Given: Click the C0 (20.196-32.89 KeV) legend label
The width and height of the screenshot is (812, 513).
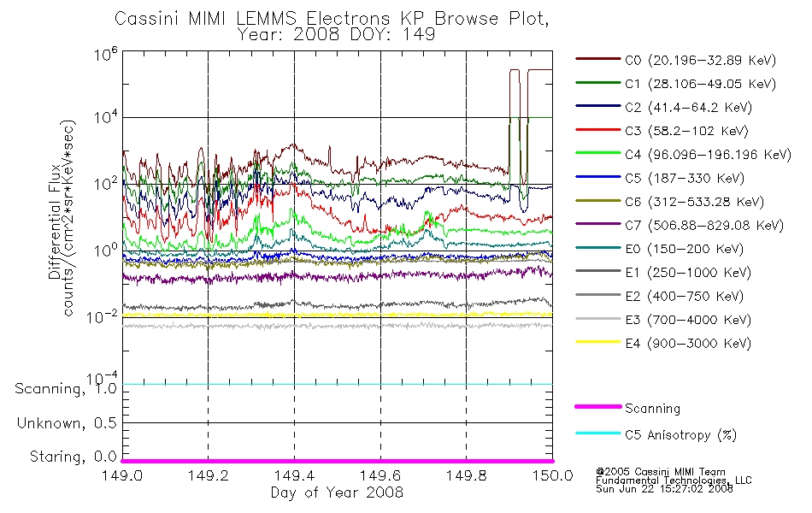Looking at the screenshot, I should [700, 61].
